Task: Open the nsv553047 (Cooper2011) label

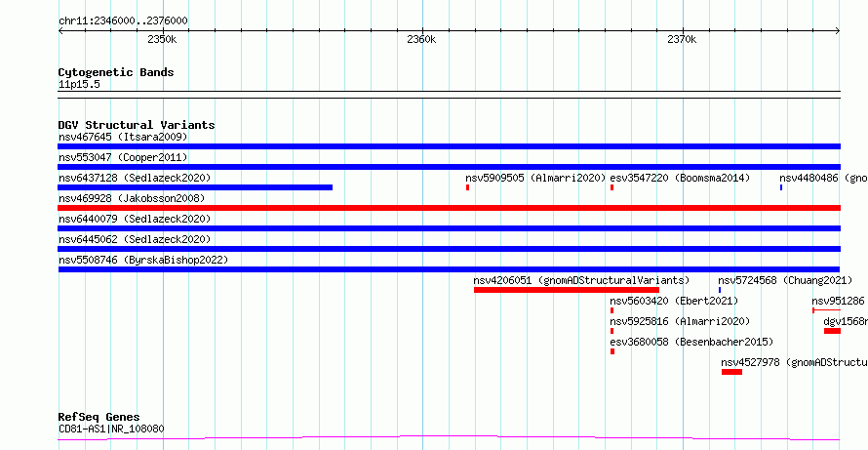Action: [123, 157]
